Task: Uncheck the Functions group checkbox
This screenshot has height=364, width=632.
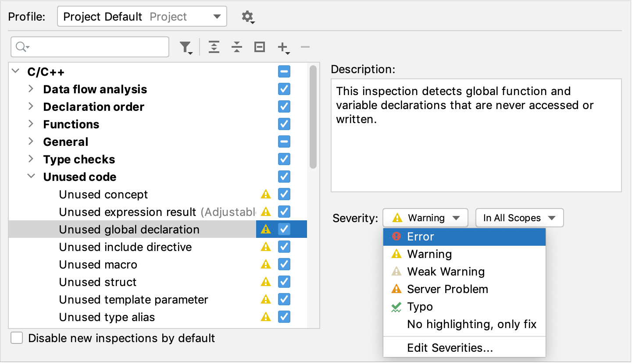Action: (x=284, y=124)
